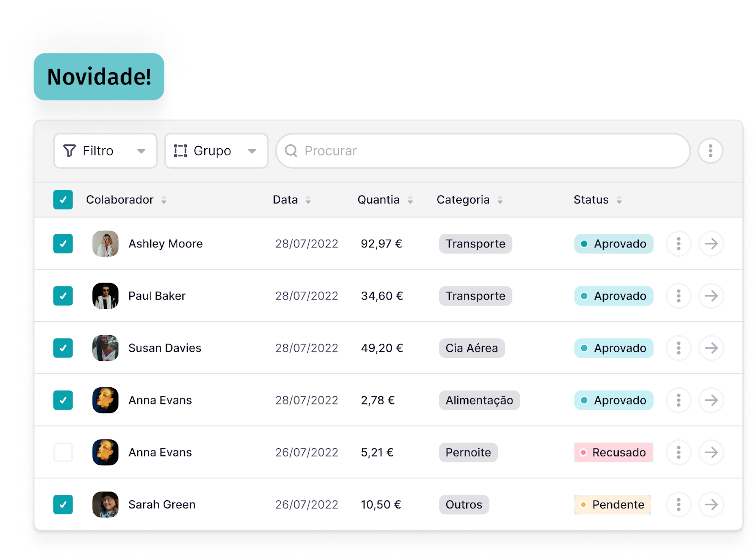
Task: Click the amount 49,20 €
Action: tap(382, 348)
